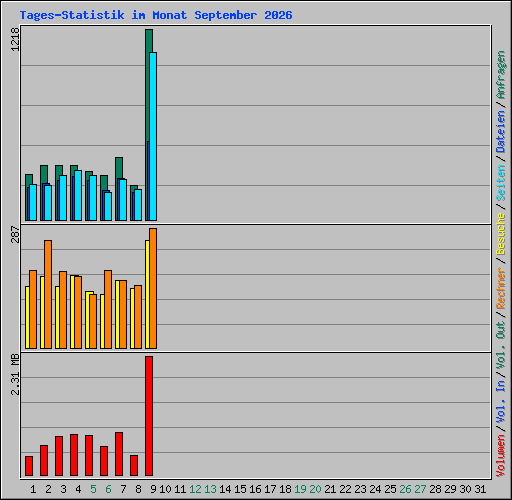512x500 pixels.
Task: Click the tallest red Volumen bar for day 9
Action: pyautogui.click(x=149, y=416)
